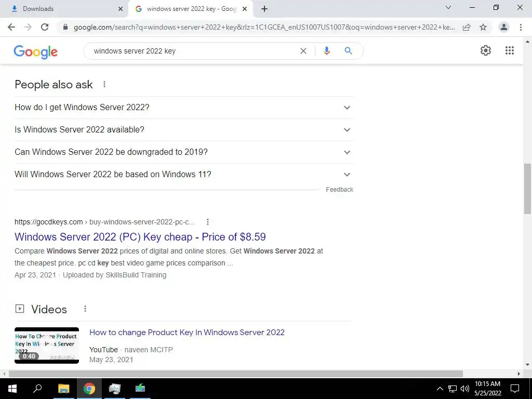Close the Downloads tab
Screen dimensions: 532x399
[121, 9]
